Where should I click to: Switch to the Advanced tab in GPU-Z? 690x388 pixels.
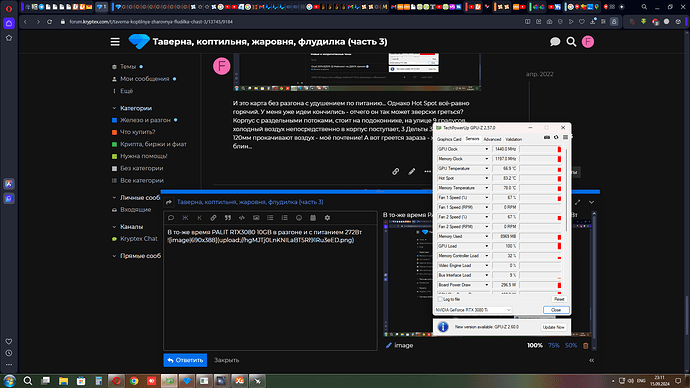(492, 139)
